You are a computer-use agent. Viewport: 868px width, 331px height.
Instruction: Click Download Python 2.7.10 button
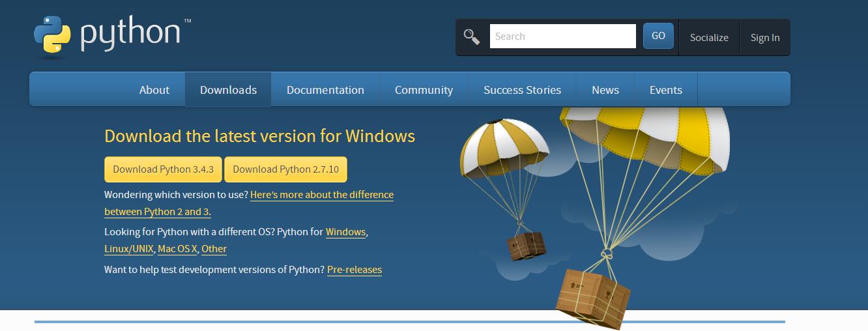click(x=286, y=169)
